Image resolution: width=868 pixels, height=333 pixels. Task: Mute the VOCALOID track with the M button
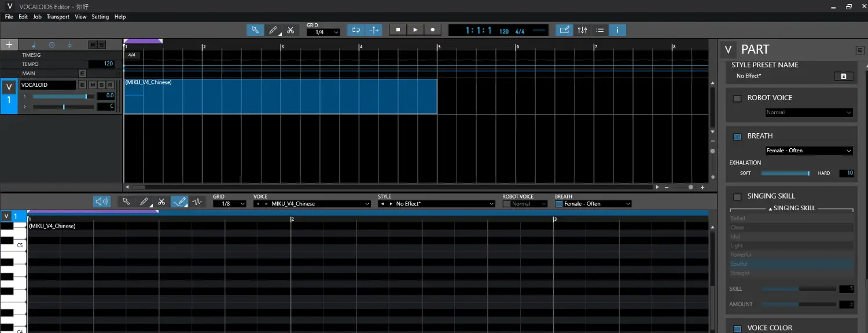(92, 85)
